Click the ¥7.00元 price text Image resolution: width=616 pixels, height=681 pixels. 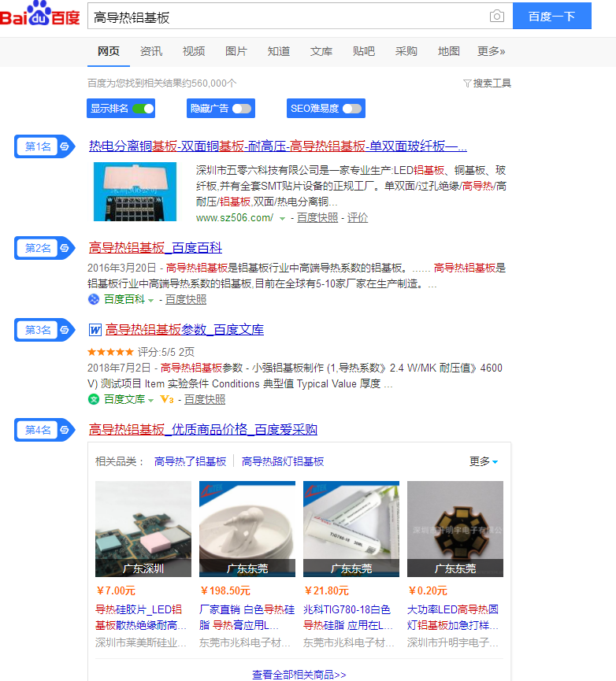tap(116, 590)
